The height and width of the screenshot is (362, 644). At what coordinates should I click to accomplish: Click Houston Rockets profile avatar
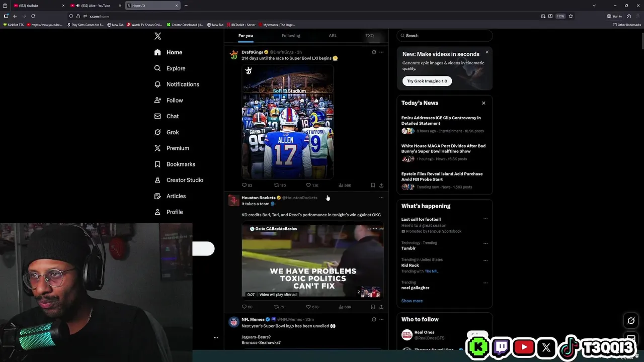click(233, 201)
